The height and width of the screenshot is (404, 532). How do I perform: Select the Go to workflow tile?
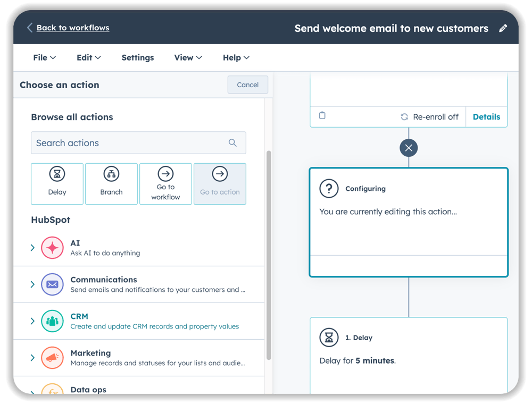tap(165, 184)
